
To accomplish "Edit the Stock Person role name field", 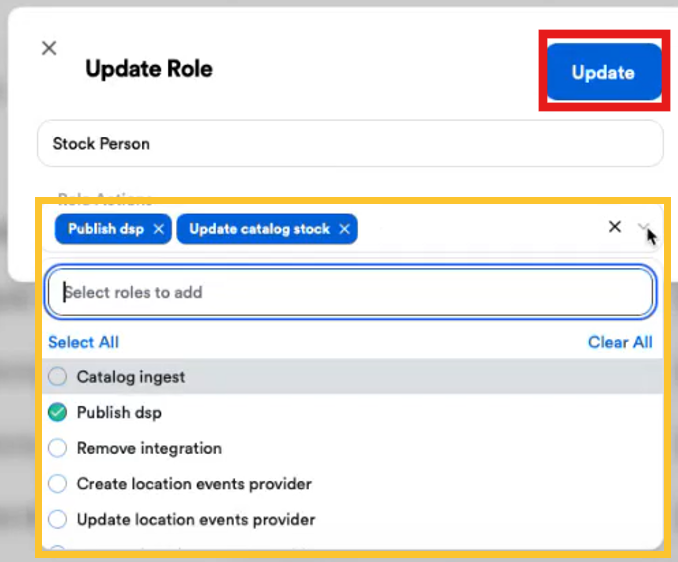I will (350, 144).
